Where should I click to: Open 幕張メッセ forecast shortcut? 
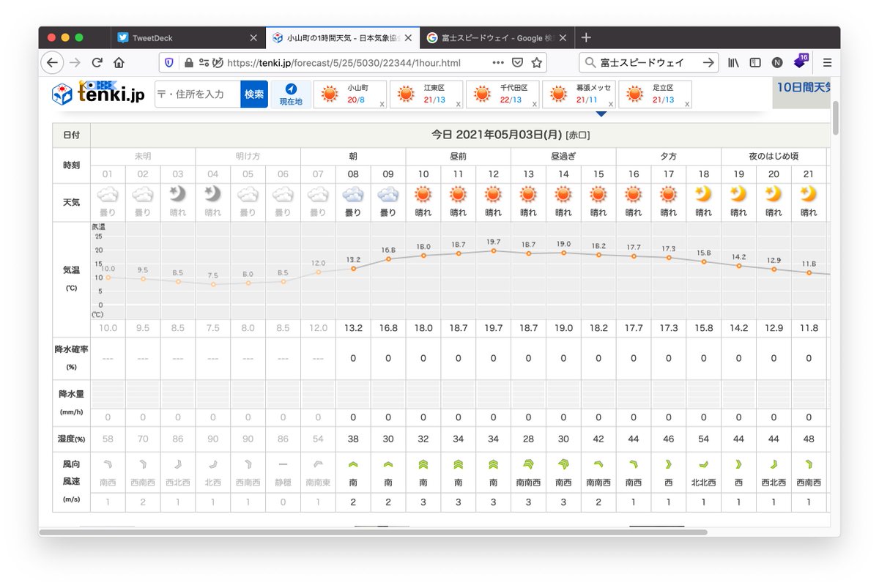point(577,94)
